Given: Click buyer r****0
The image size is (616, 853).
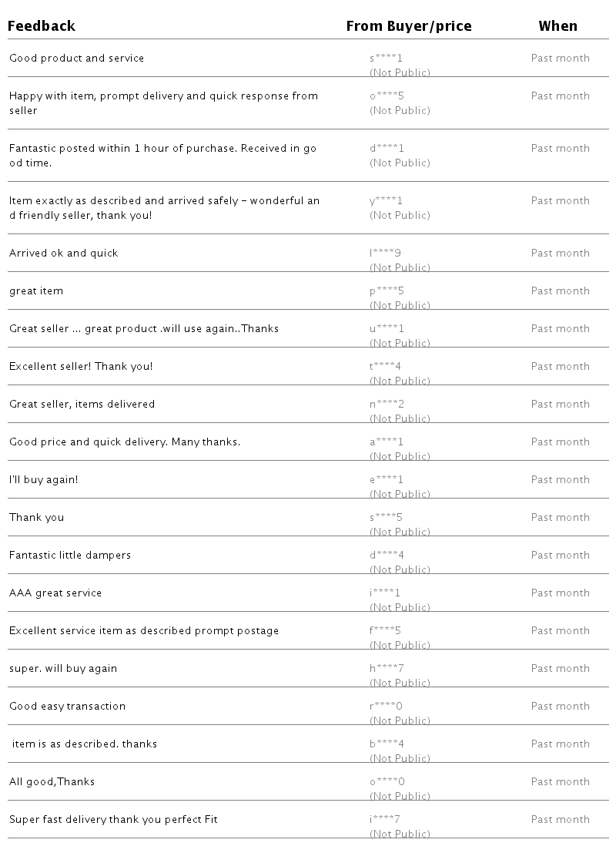Looking at the screenshot, I should pos(386,706).
